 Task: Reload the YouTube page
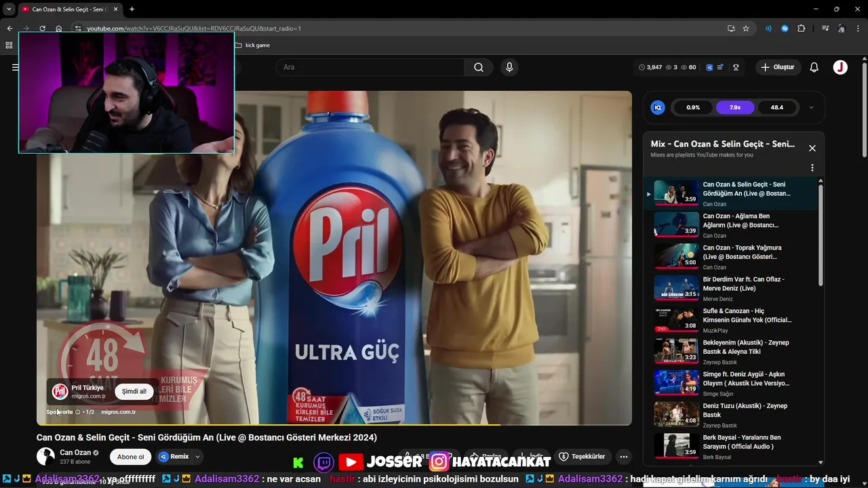[42, 28]
